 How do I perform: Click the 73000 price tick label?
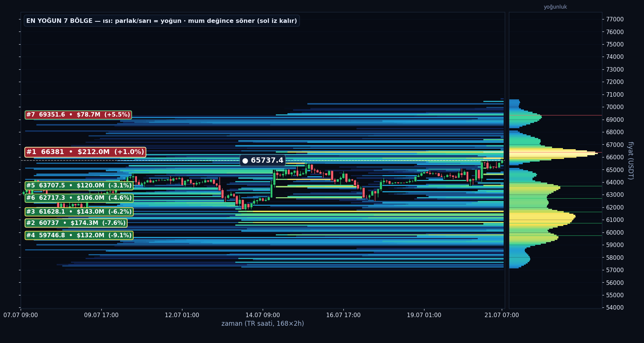[615, 70]
